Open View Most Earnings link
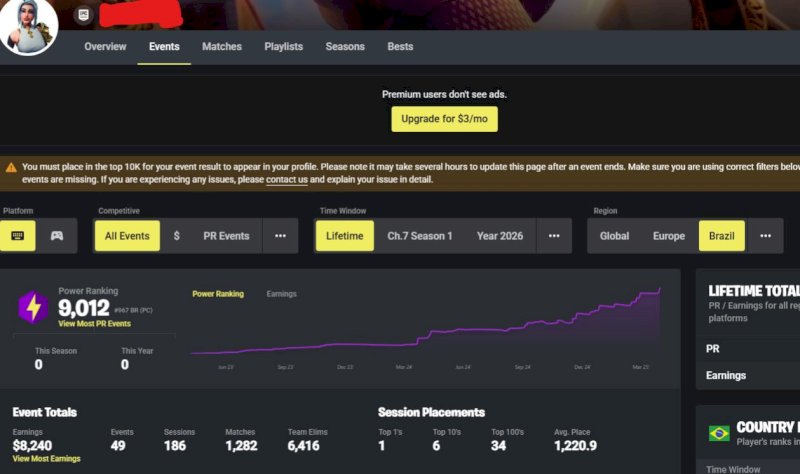800x474 pixels. coord(46,459)
